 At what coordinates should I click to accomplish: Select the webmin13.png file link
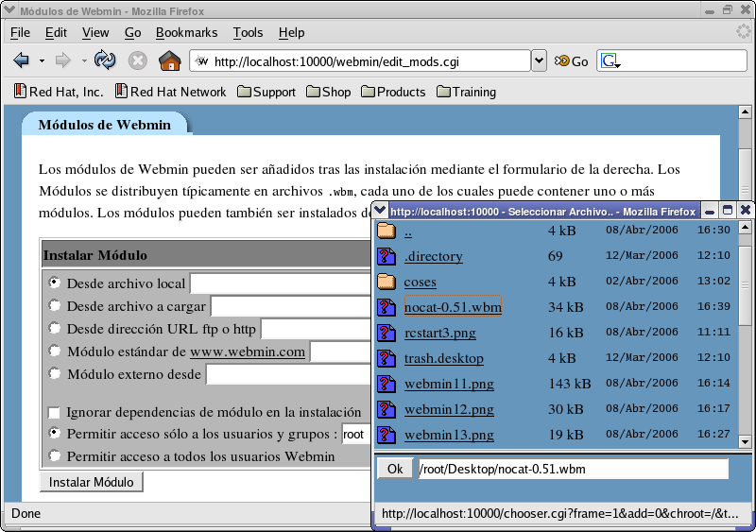click(449, 435)
